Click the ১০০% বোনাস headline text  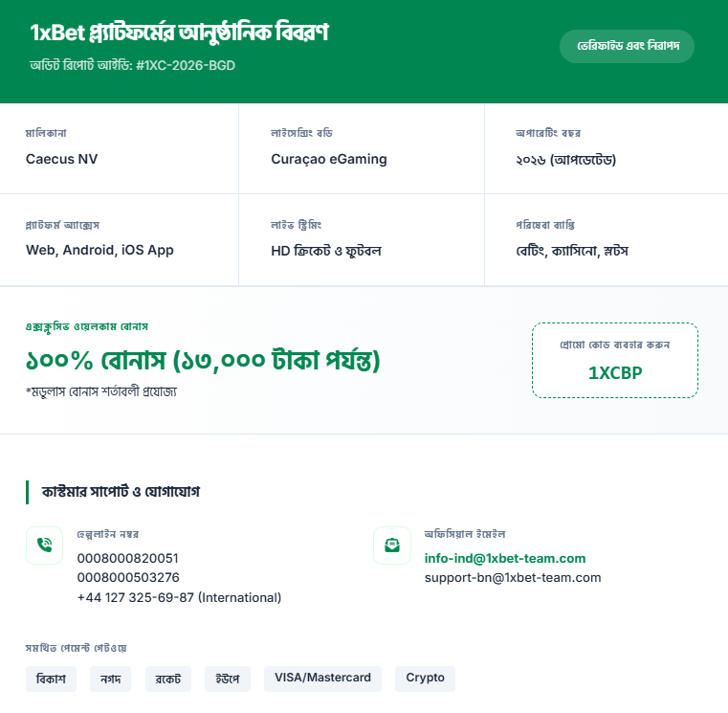pos(203,361)
